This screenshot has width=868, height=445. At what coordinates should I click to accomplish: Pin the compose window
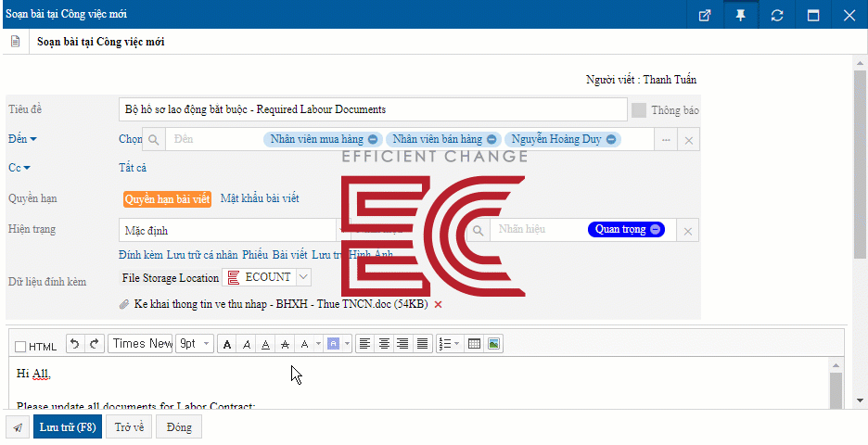tap(740, 15)
